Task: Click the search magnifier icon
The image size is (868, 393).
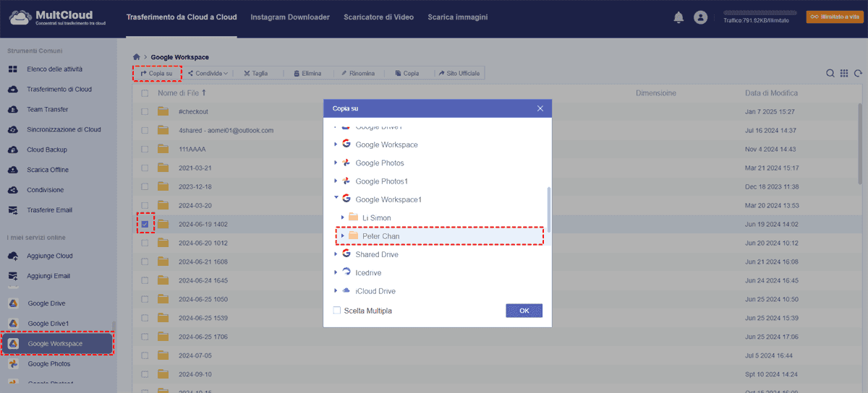Action: coord(830,73)
